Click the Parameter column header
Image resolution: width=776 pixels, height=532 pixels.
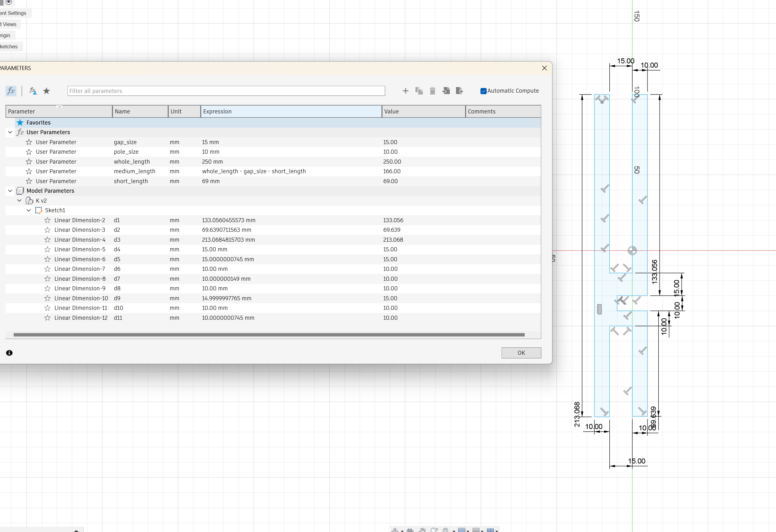tap(59, 112)
